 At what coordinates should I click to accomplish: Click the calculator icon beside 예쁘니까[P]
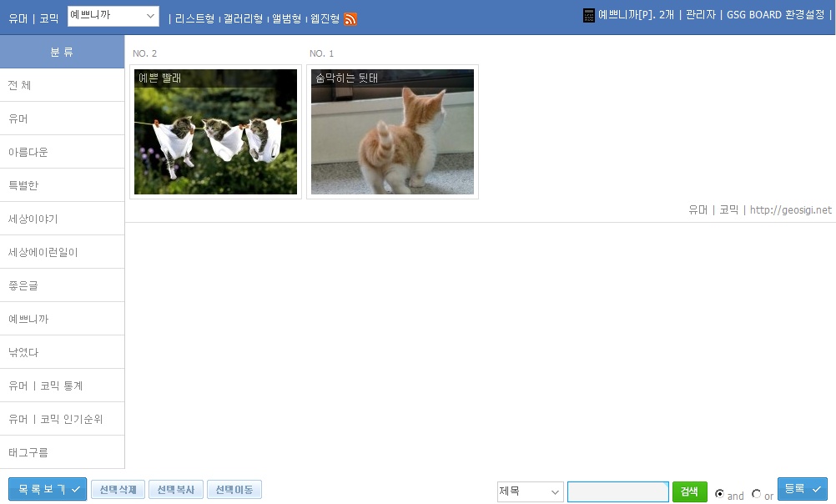point(588,16)
